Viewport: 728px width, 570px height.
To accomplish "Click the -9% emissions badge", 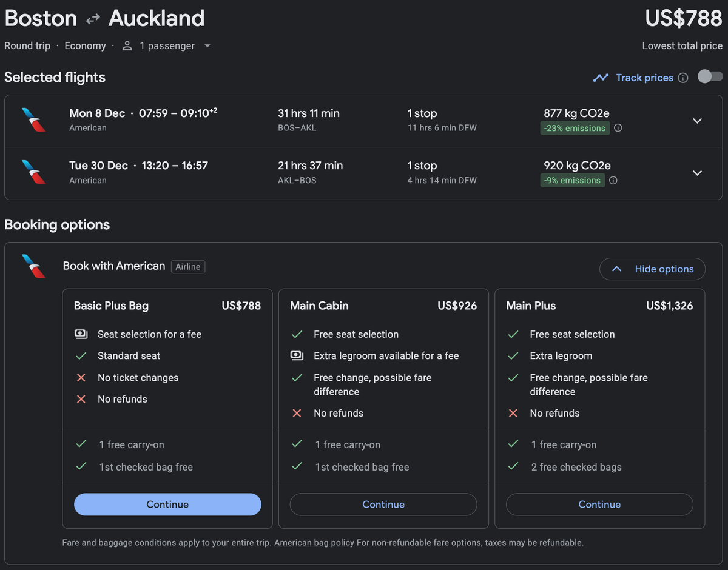I will (x=573, y=180).
